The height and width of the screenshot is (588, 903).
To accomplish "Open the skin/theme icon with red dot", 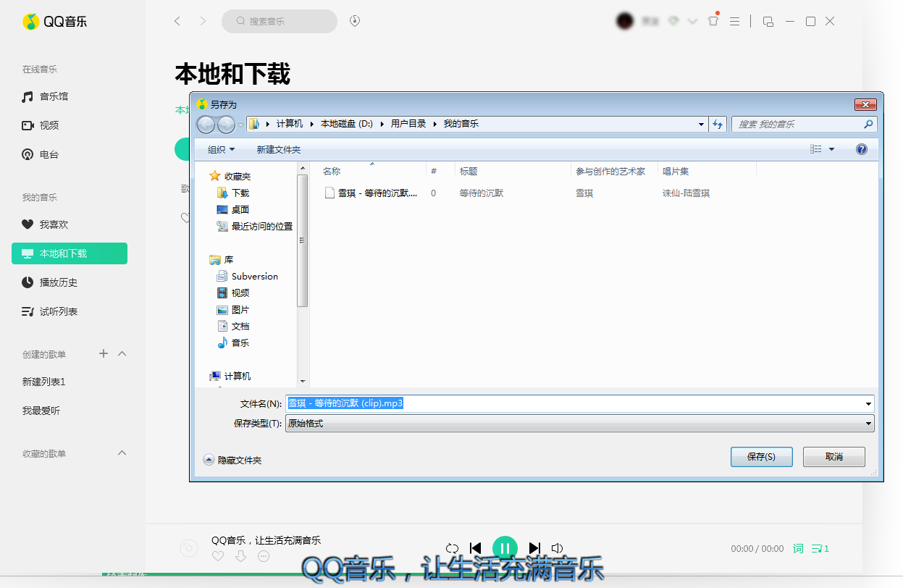I will (x=713, y=21).
